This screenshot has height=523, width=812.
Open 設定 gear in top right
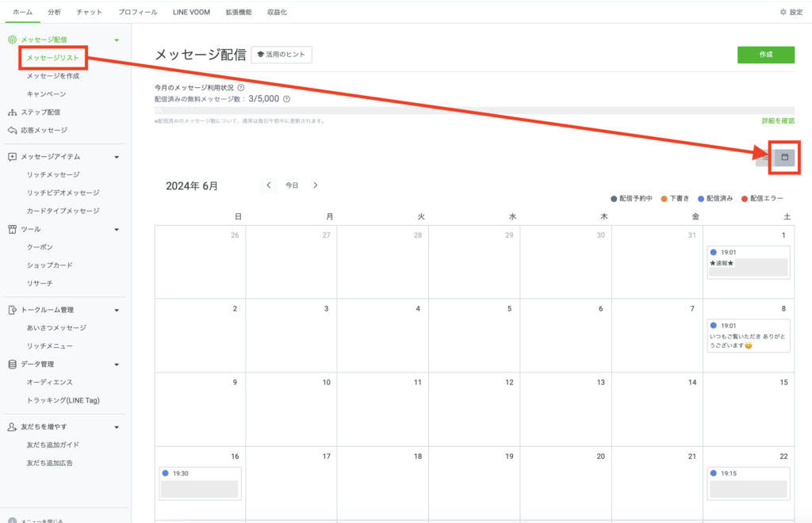791,13
